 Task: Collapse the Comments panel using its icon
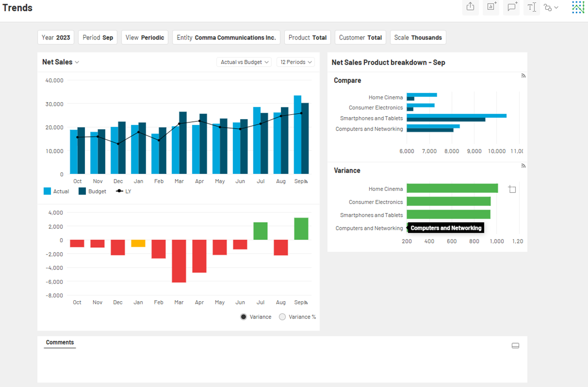click(x=515, y=346)
